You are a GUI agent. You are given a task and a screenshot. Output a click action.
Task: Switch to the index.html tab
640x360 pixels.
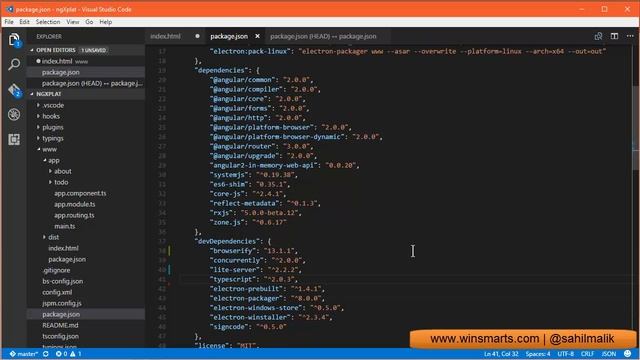165,36
